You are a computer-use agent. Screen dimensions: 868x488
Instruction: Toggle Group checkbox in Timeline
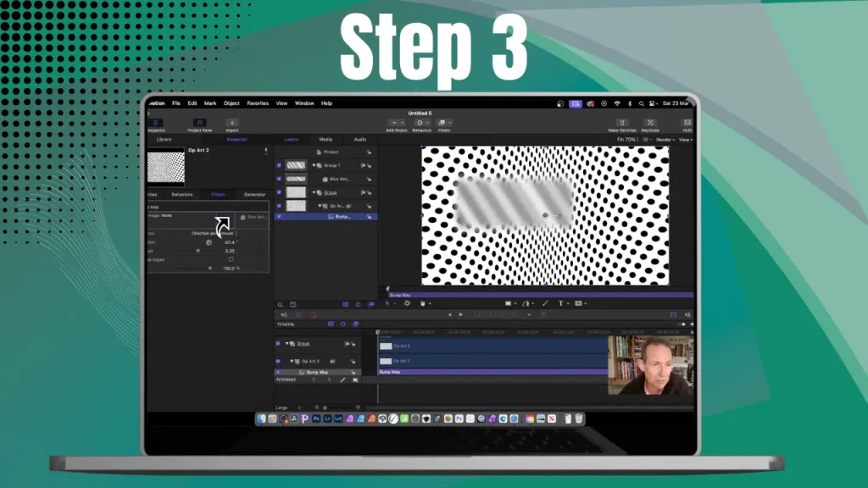(x=278, y=344)
